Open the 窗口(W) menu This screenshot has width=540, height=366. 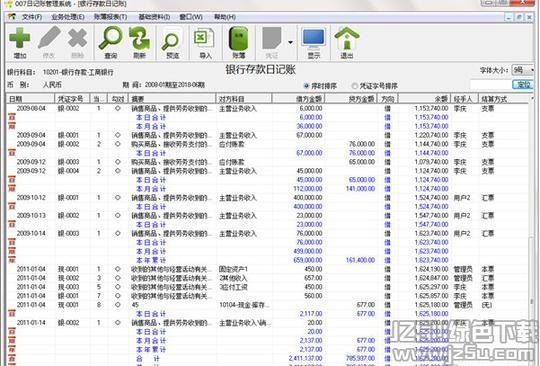(x=191, y=17)
